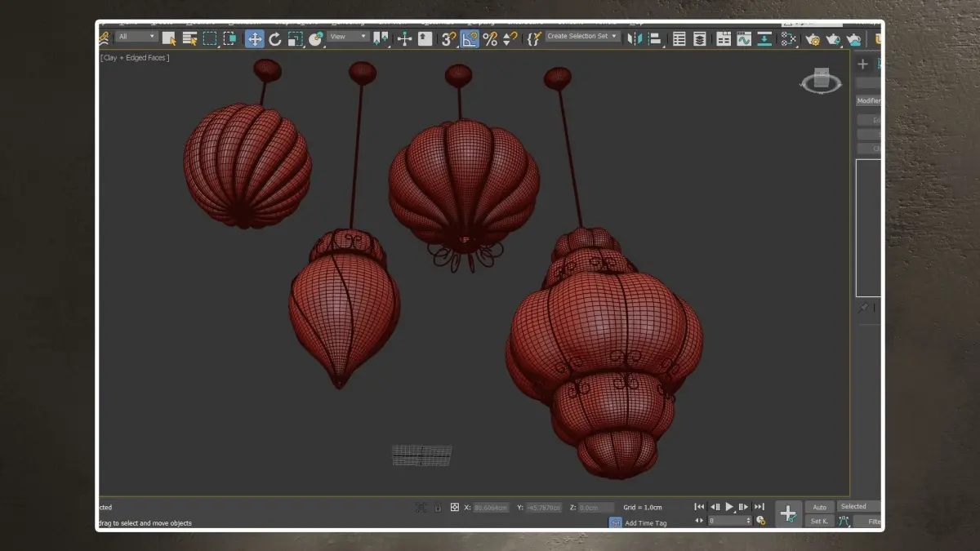Click the Z coordinate field
The width and height of the screenshot is (980, 551).
(x=596, y=508)
